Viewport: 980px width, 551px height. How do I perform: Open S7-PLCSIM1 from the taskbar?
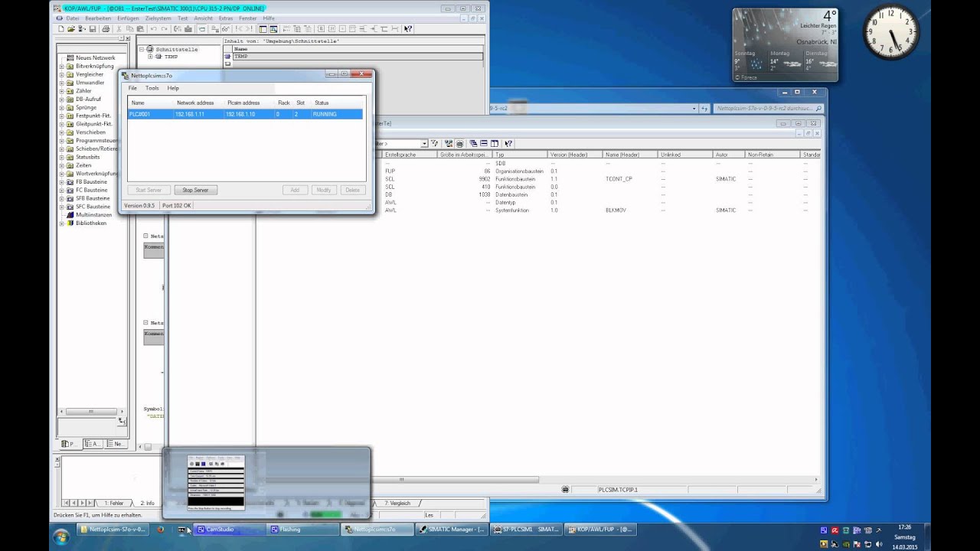coord(524,529)
